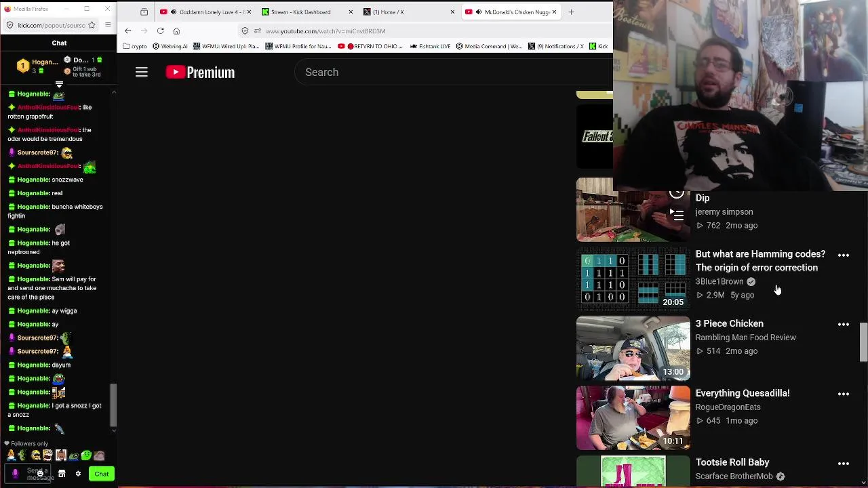Open the Hamming codes video thumbnail
Viewport: 868px width, 488px height.
(633, 279)
